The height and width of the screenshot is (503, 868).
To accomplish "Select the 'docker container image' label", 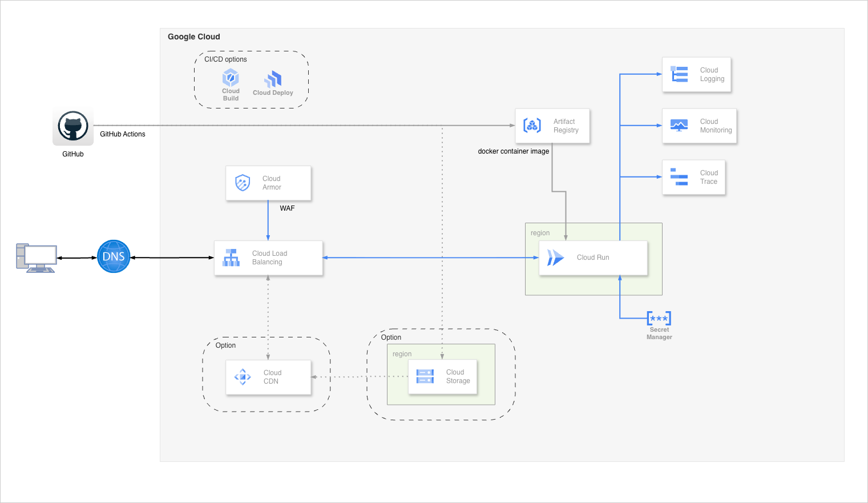I will pyautogui.click(x=513, y=151).
